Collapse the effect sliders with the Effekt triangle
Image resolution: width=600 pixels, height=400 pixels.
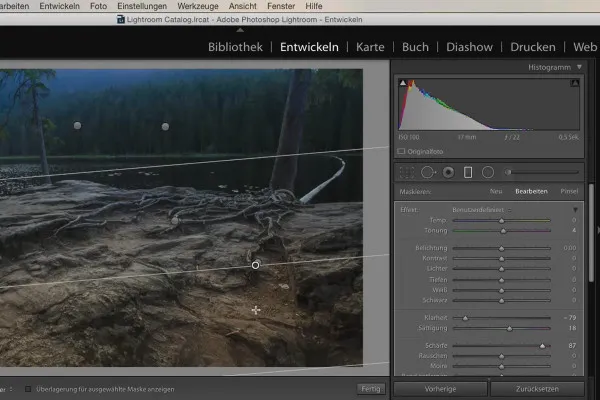(x=575, y=210)
